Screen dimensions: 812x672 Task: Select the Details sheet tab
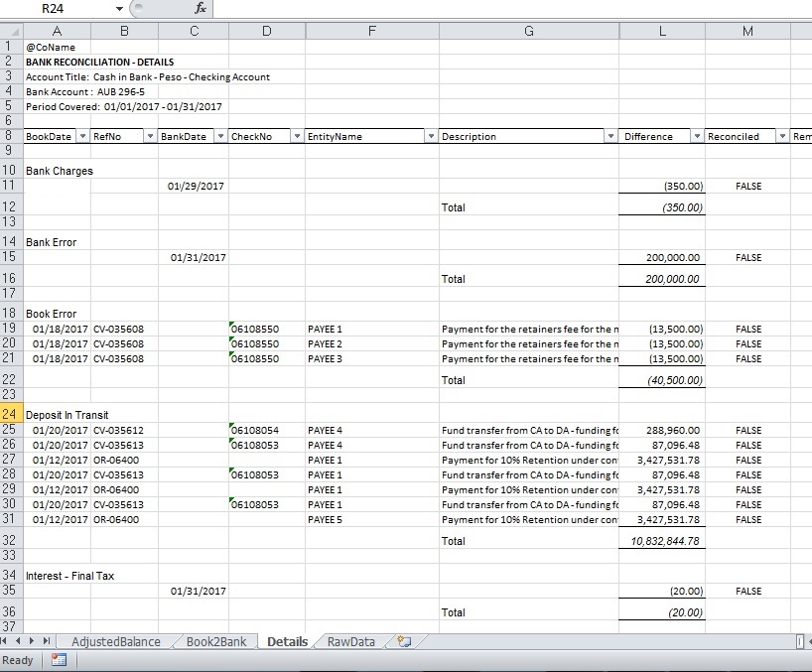click(288, 642)
